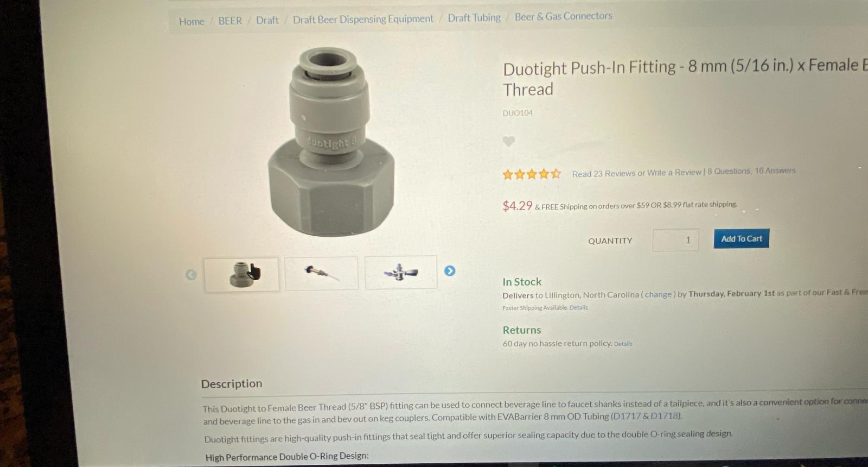The image size is (868, 467).
Task: Go to Draft Tubing breadcrumb
Action: point(474,18)
